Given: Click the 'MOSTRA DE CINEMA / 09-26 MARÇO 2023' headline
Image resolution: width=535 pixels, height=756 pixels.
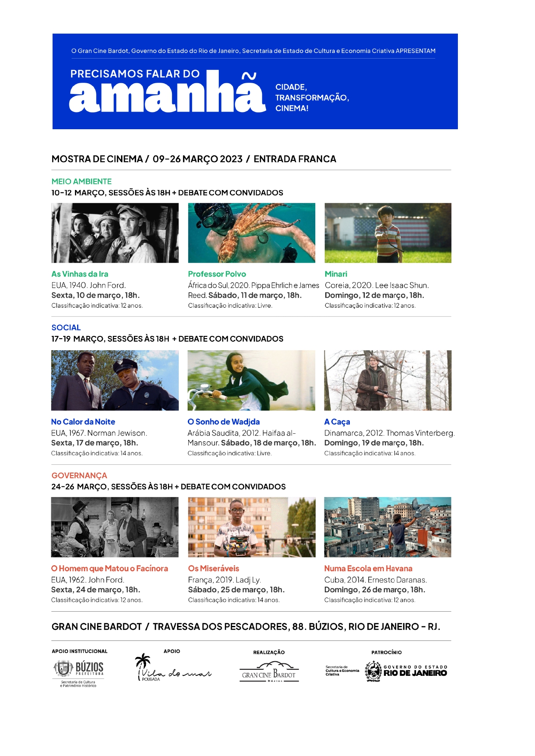Looking at the screenshot, I should tap(147, 159).
